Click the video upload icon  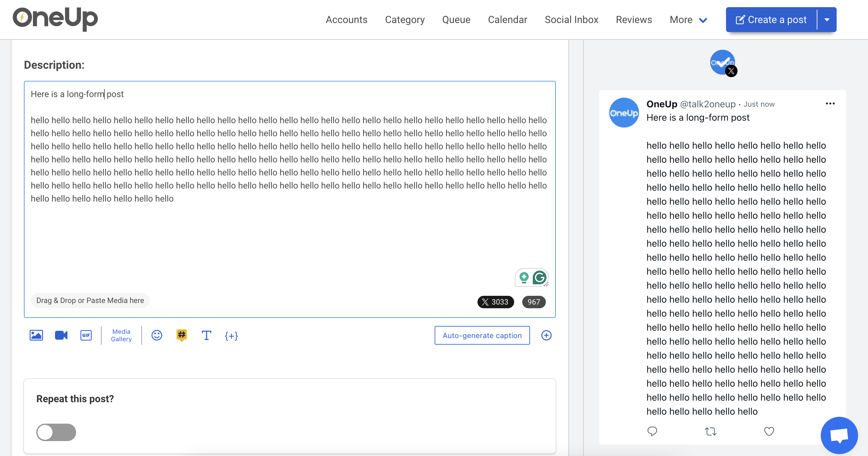61,335
